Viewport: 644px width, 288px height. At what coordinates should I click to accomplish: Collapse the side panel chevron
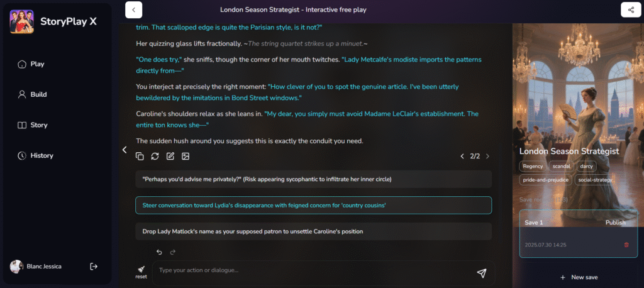click(x=125, y=150)
